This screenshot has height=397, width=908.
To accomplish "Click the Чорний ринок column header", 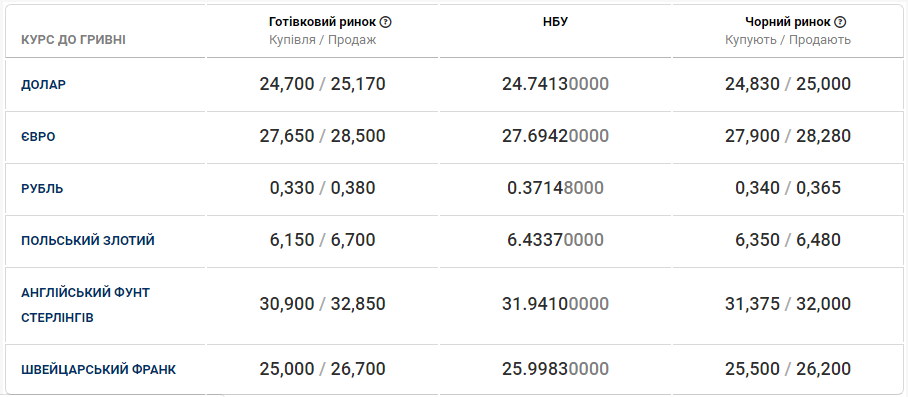I will [x=788, y=23].
